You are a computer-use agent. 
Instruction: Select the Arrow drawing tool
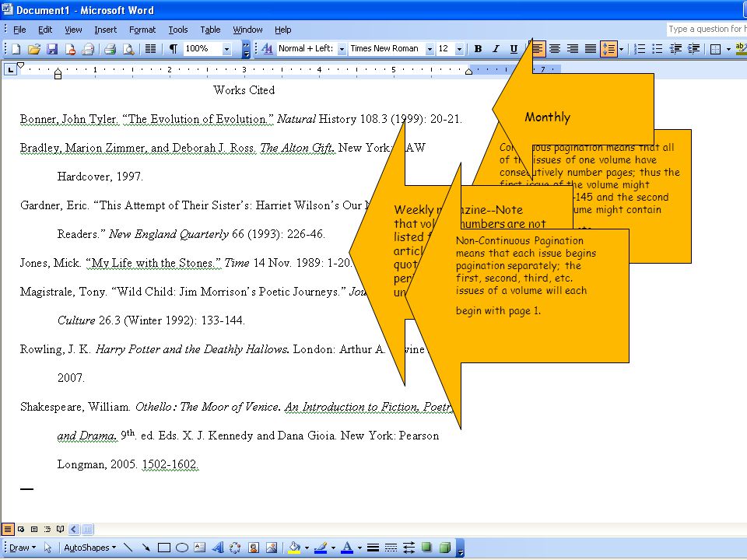[x=146, y=548]
